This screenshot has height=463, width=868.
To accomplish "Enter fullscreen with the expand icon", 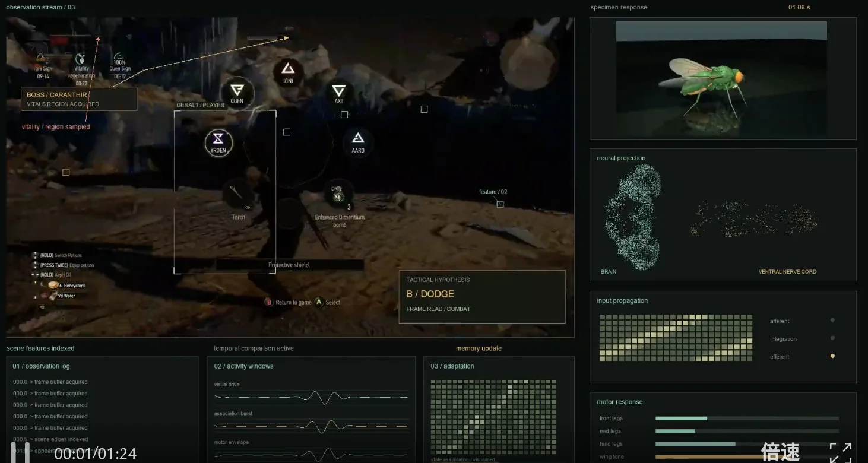I will tap(841, 453).
